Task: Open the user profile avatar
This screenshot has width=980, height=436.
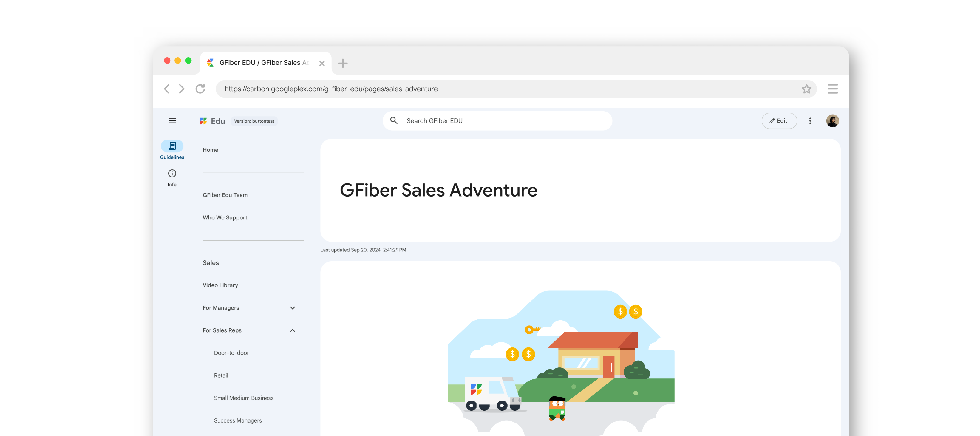Action: [x=832, y=120]
